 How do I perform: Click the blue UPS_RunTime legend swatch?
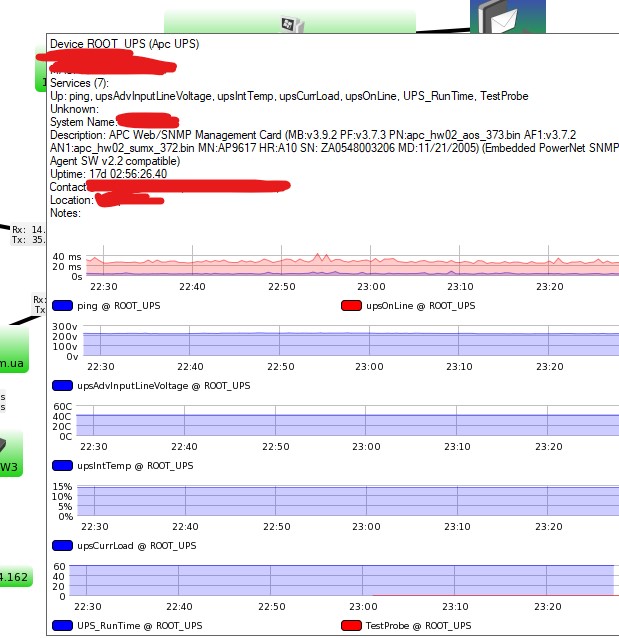pyautogui.click(x=62, y=625)
